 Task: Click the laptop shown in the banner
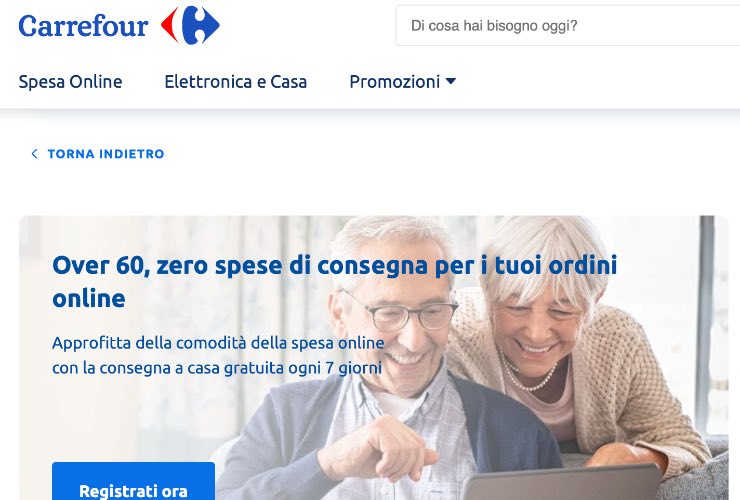[x=564, y=483]
